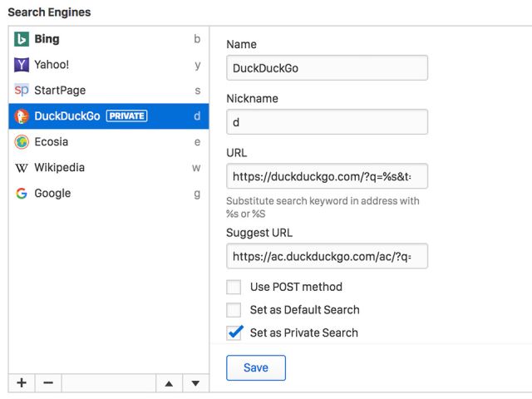
Task: Click the Google G icon
Action: tap(22, 194)
